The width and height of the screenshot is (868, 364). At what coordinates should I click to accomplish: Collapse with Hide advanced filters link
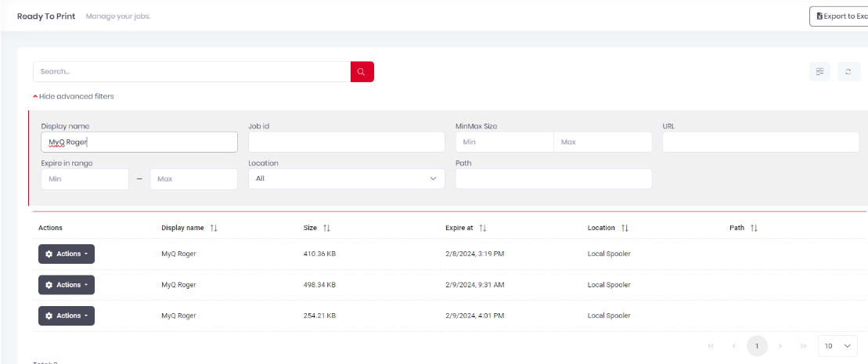tap(74, 96)
